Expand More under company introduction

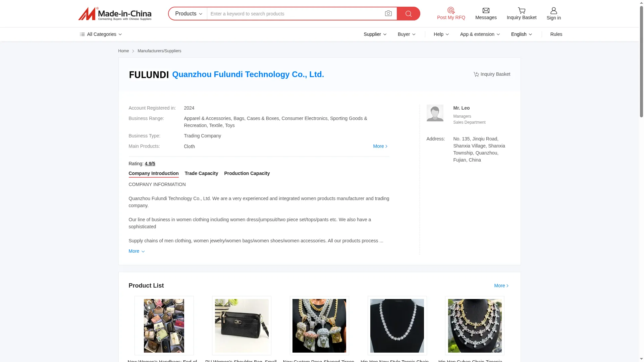137,251
